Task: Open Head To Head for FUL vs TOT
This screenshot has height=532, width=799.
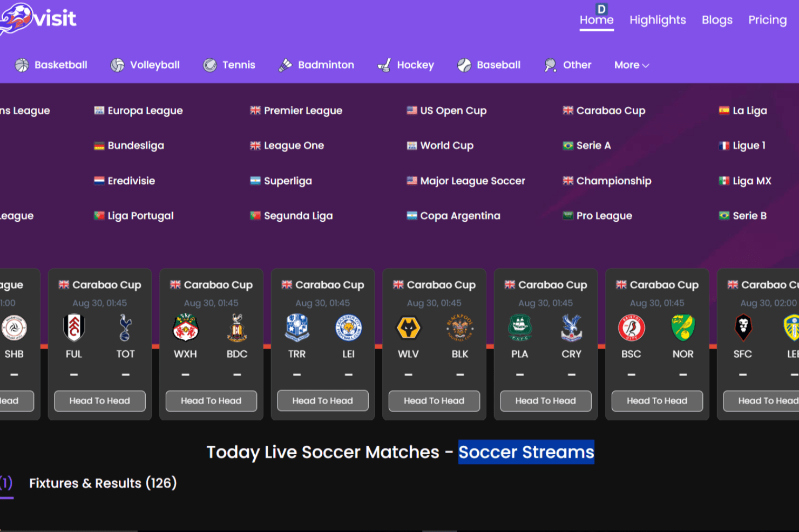Action: click(x=100, y=401)
